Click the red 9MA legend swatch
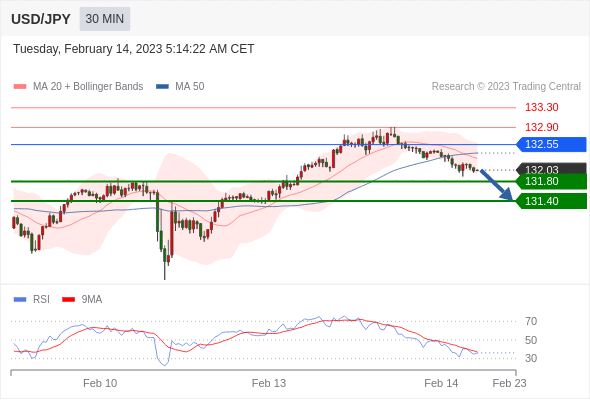 click(x=68, y=300)
